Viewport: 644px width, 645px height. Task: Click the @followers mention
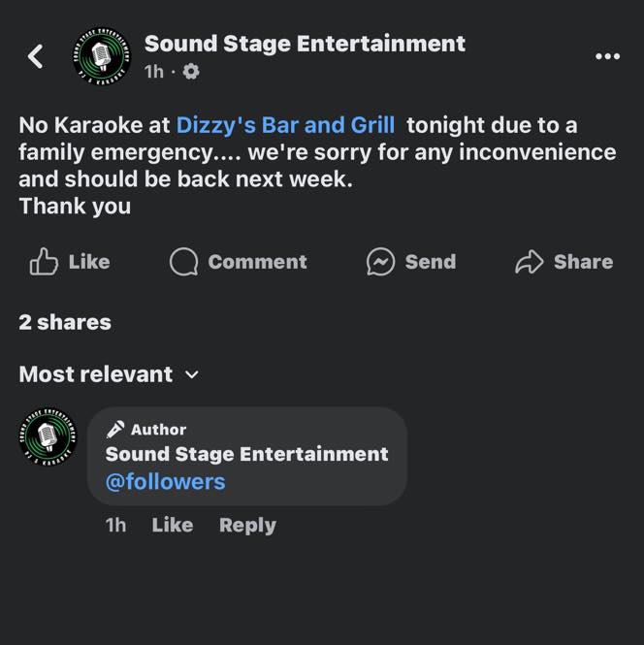tap(165, 482)
